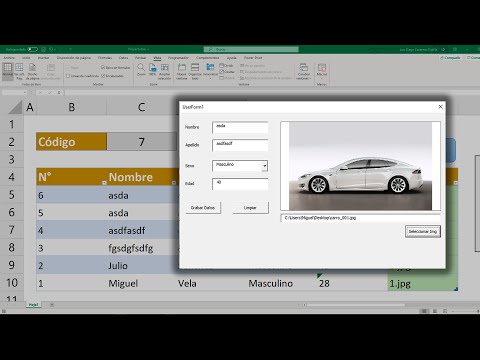
Task: Click cell containing code value 7
Action: 142,142
